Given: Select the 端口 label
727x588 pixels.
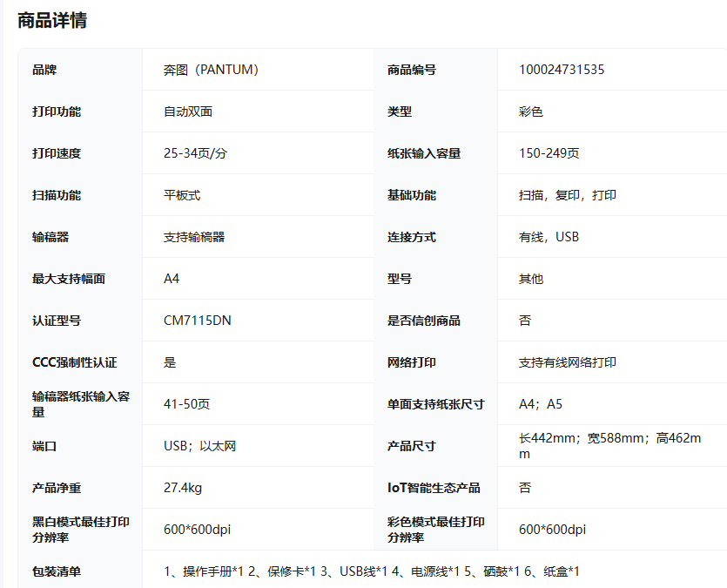Looking at the screenshot, I should click(x=44, y=446).
